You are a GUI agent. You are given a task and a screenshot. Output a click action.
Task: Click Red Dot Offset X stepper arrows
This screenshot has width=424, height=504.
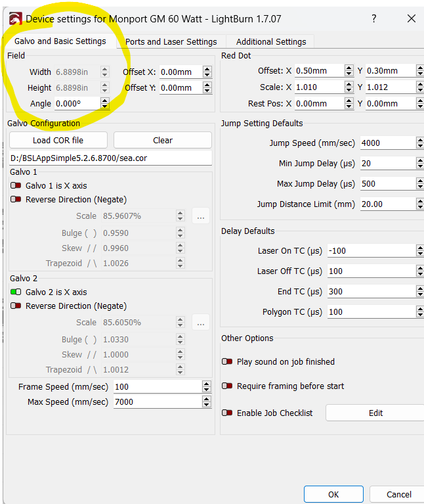pyautogui.click(x=349, y=71)
